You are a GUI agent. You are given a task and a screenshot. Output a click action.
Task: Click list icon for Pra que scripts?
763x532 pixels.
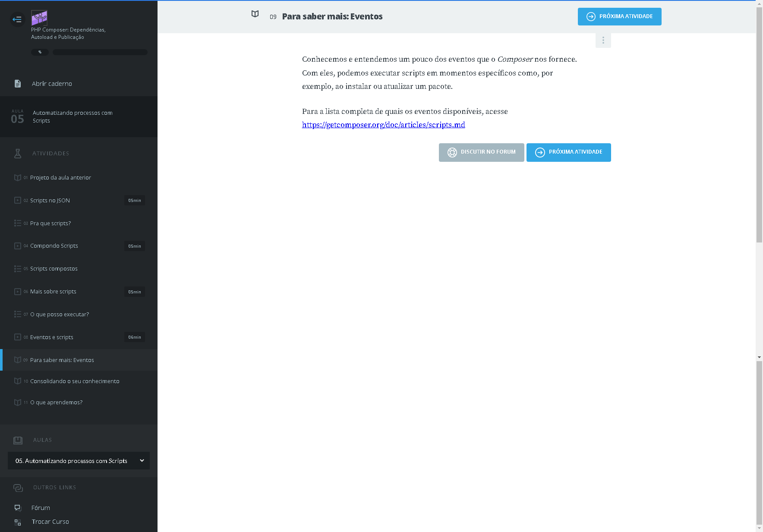18,223
